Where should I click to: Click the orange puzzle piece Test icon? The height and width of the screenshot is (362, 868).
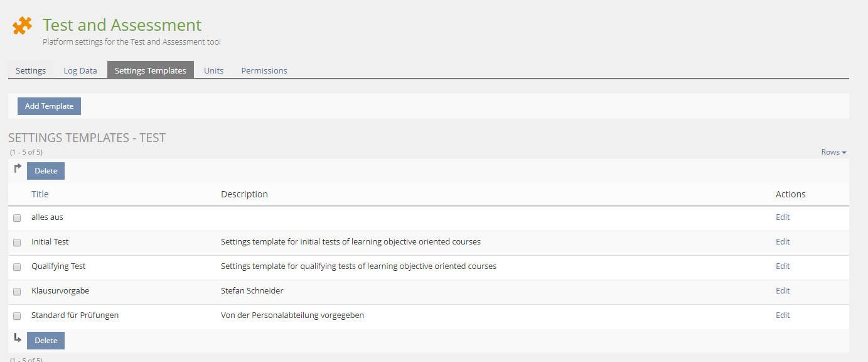(x=22, y=26)
